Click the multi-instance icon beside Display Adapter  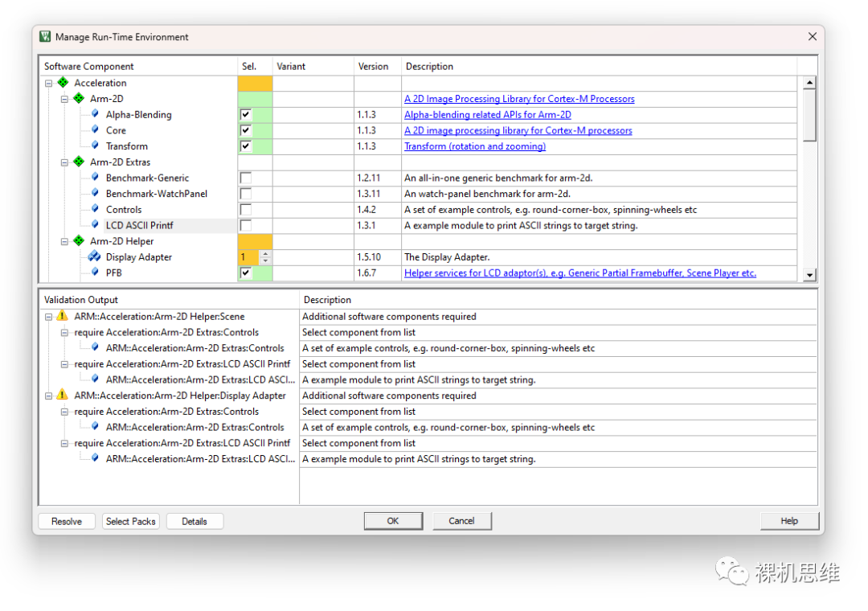coord(94,256)
